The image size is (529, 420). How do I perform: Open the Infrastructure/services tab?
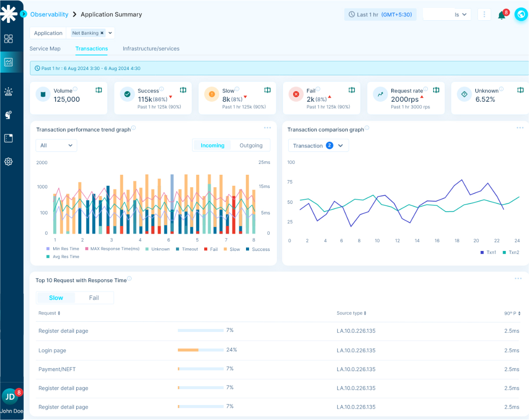pyautogui.click(x=151, y=48)
